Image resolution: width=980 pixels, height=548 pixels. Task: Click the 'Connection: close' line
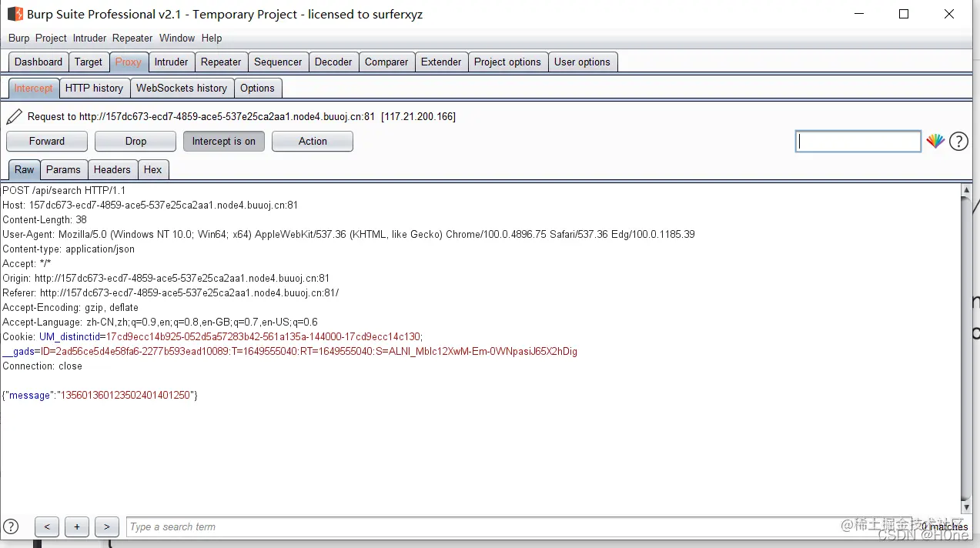pos(42,366)
